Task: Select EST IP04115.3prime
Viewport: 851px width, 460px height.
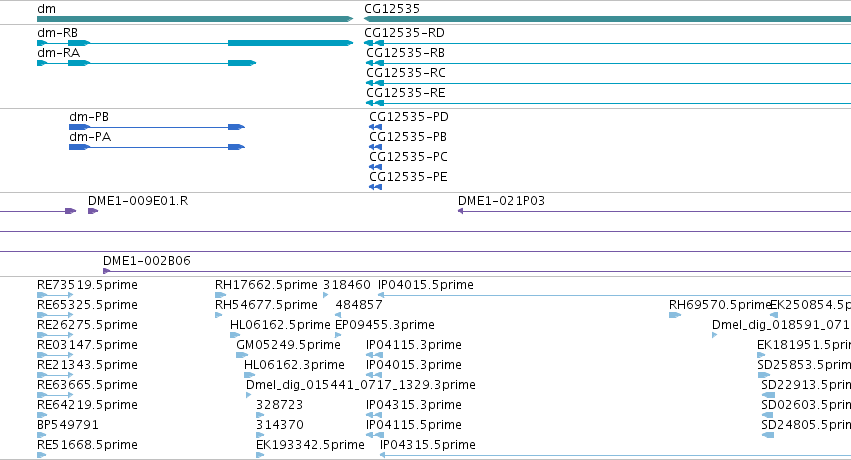Action: coord(414,345)
